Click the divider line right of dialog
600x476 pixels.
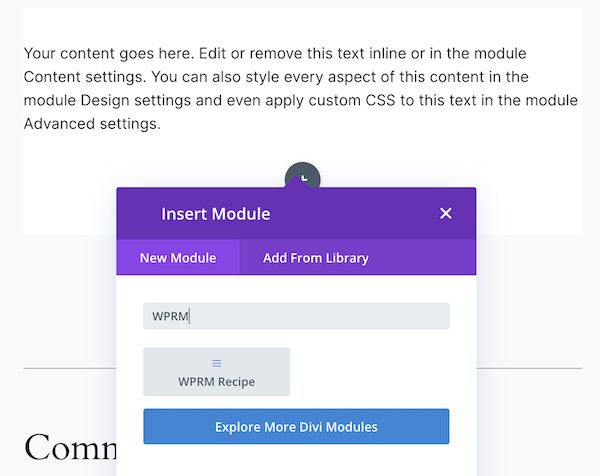coord(528,368)
